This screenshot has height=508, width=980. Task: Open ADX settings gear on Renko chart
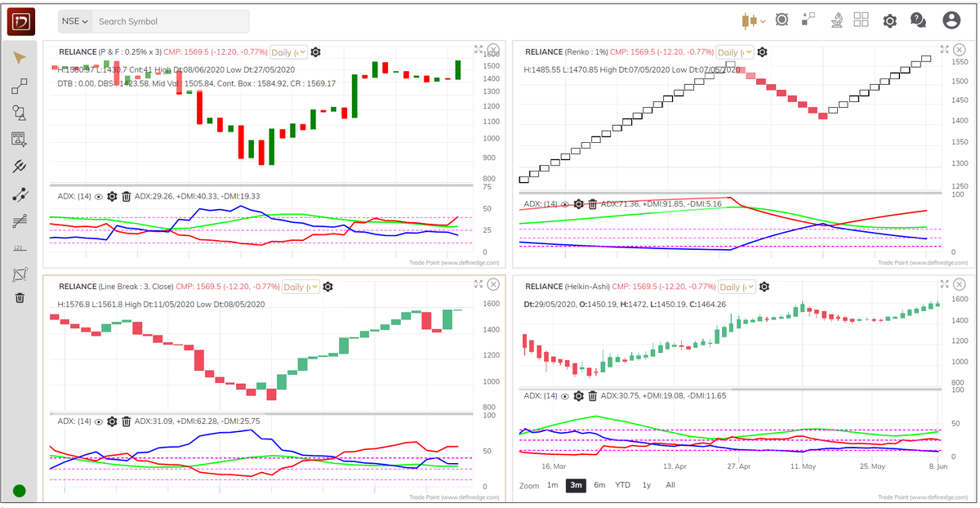578,203
